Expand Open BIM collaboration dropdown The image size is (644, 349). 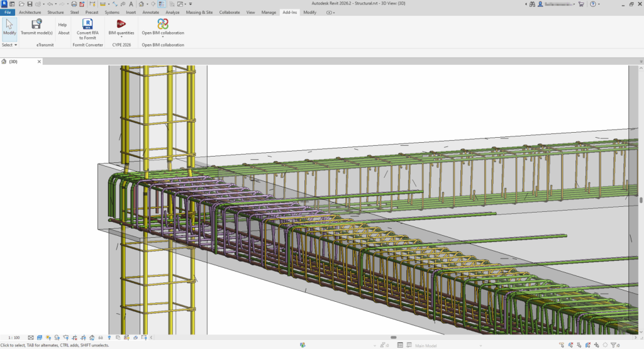click(x=163, y=37)
